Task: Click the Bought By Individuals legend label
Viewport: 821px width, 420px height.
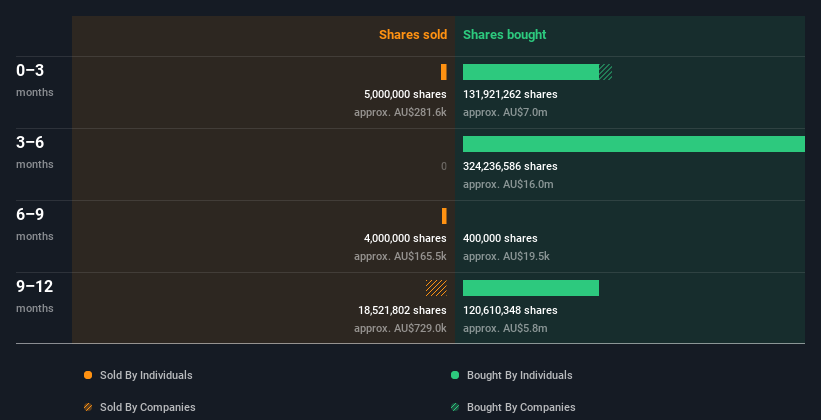Action: click(x=519, y=375)
